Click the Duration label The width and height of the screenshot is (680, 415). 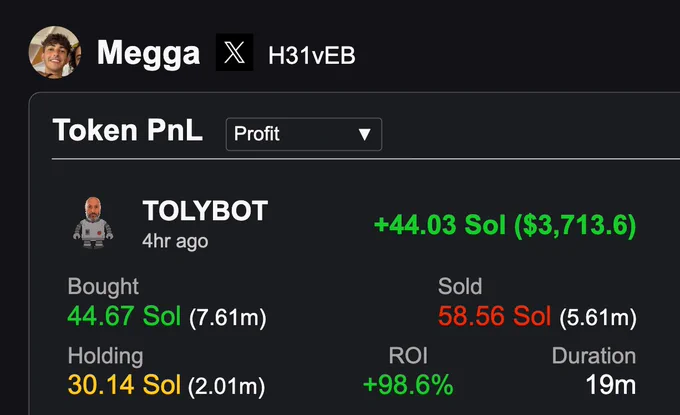pos(594,356)
